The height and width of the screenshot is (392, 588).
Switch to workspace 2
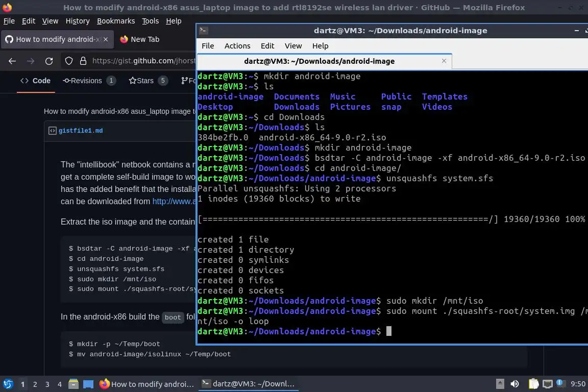35,384
